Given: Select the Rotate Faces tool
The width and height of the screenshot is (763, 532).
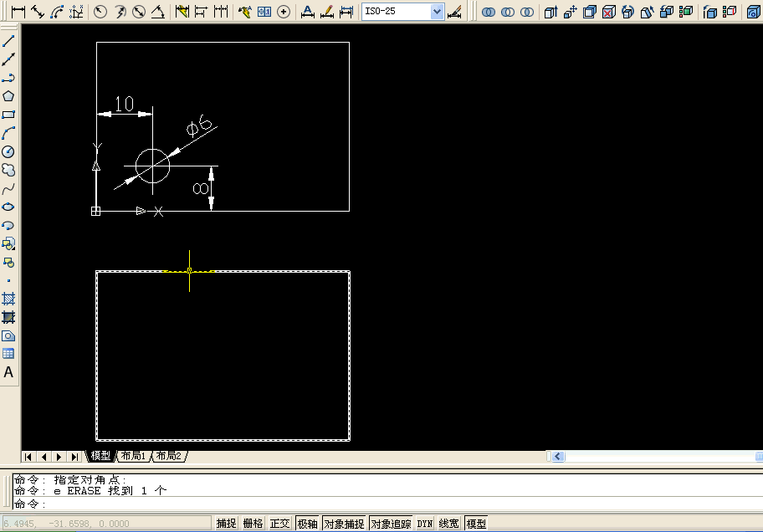Looking at the screenshot, I should pyautogui.click(x=628, y=12).
